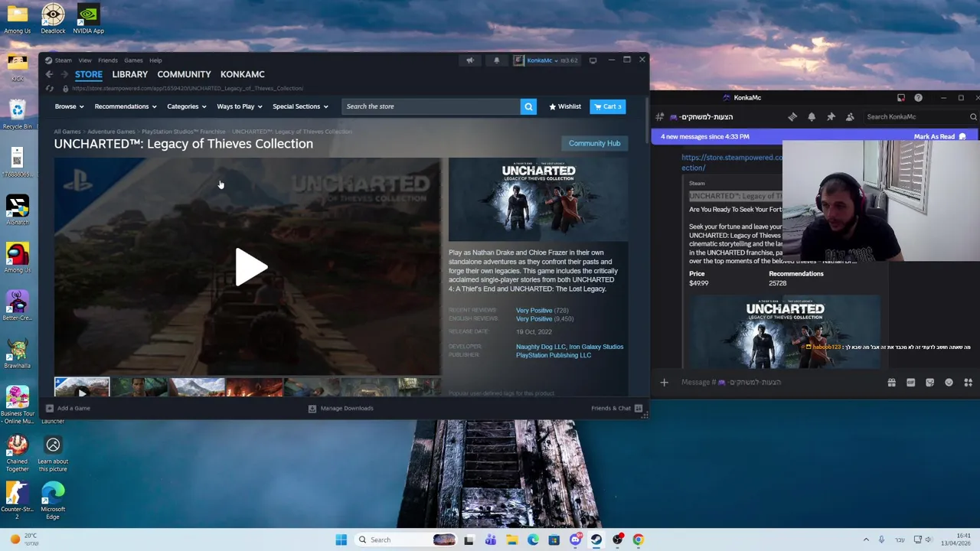Open the Games menu
Viewport: 980px width, 551px height.
click(x=133, y=60)
